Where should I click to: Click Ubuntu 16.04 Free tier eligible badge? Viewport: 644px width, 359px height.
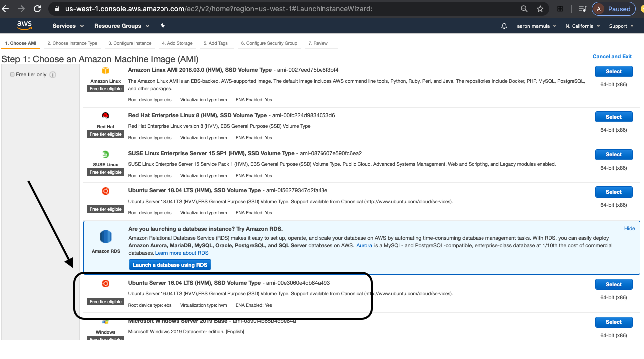click(106, 302)
